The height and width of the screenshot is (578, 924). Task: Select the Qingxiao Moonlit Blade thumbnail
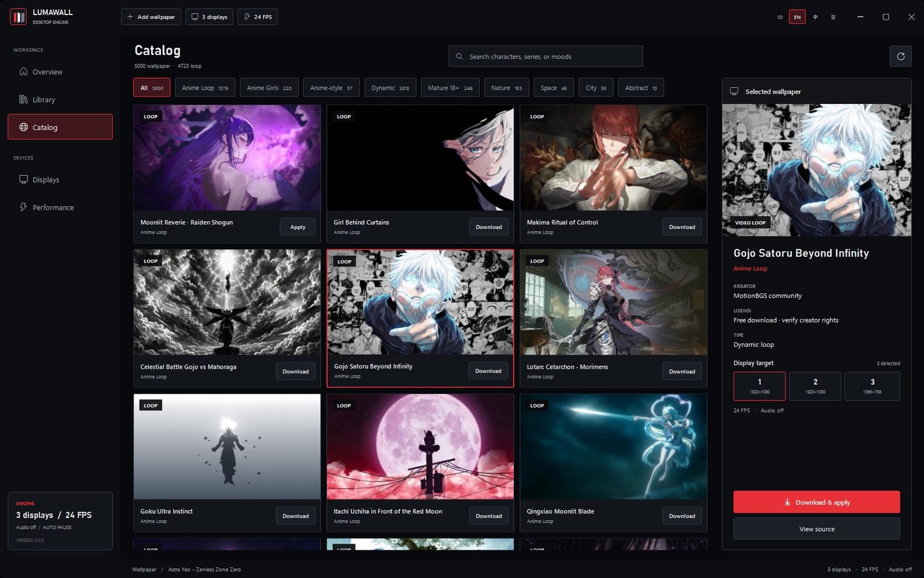point(613,447)
